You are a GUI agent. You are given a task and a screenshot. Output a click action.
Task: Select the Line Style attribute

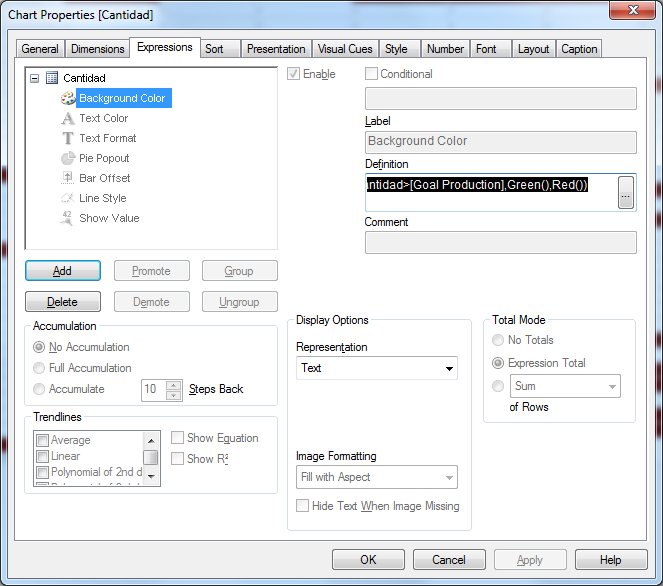(103, 198)
